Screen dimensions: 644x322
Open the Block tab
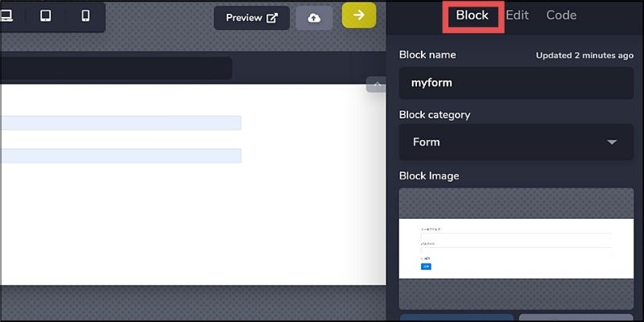tap(472, 15)
